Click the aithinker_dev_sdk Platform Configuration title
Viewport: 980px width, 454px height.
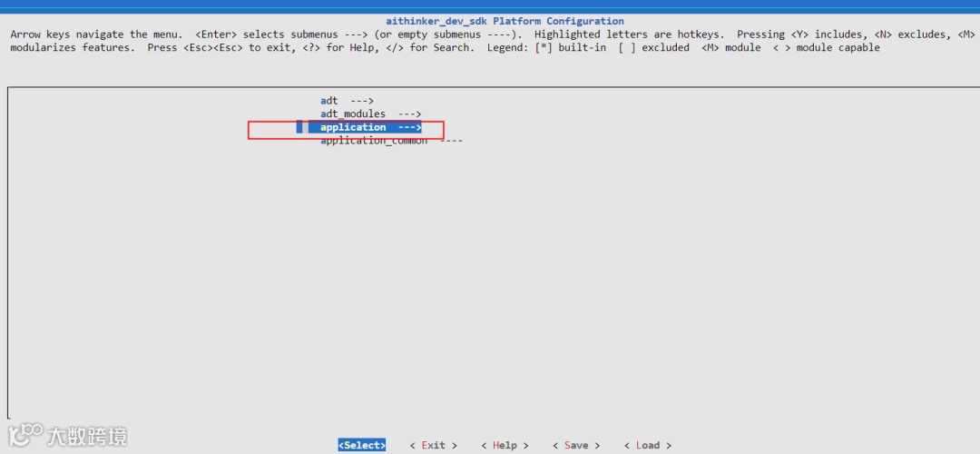tap(505, 21)
